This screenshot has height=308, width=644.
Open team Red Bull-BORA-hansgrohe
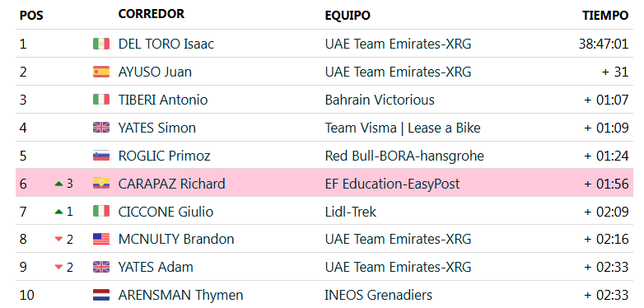click(x=404, y=156)
